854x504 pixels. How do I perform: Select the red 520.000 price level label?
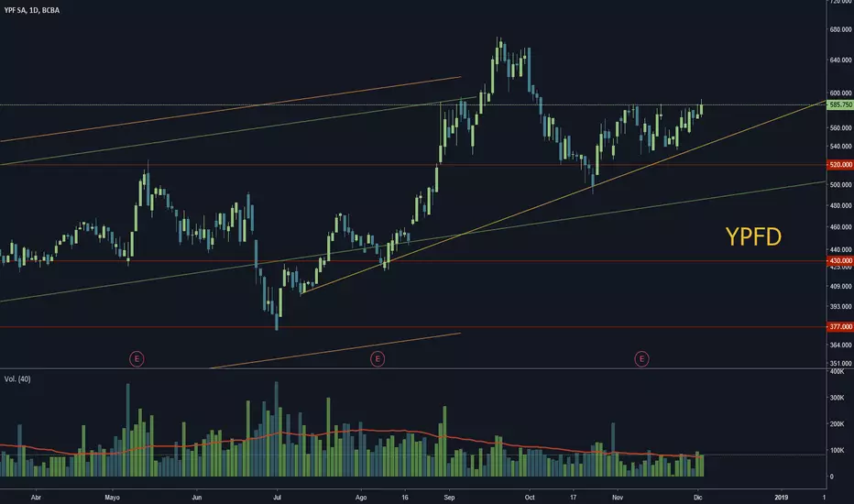[x=840, y=165]
